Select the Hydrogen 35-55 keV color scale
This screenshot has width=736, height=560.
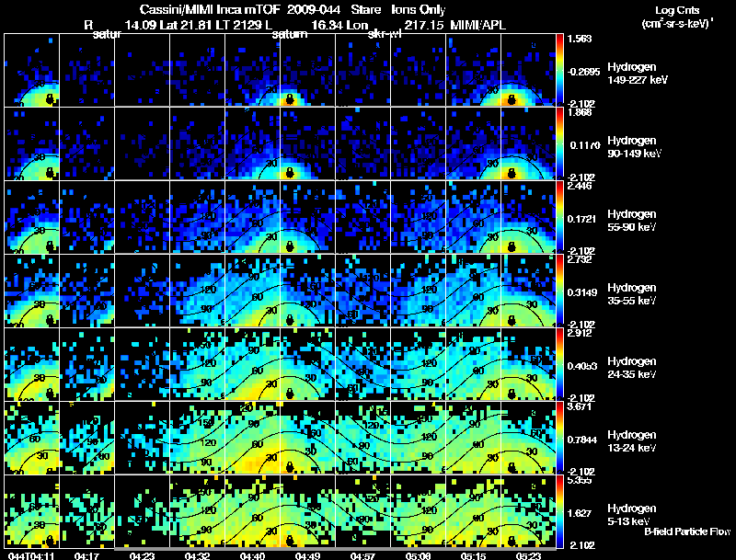pyautogui.click(x=559, y=291)
